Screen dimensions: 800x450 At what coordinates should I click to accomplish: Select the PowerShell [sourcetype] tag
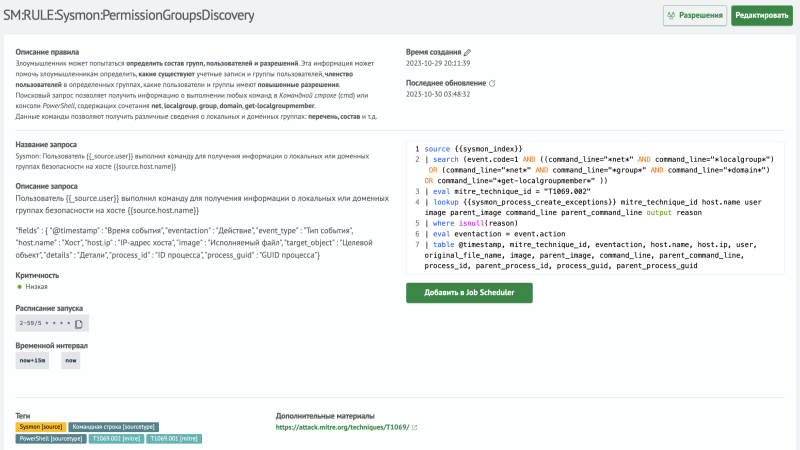point(51,439)
